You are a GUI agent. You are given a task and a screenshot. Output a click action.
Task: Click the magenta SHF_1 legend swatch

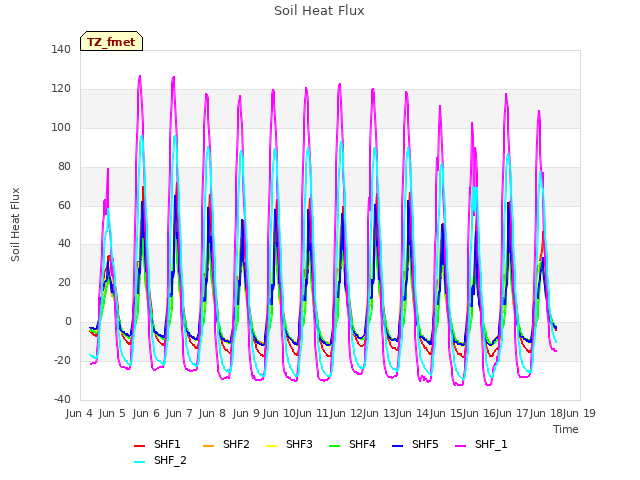click(x=460, y=446)
